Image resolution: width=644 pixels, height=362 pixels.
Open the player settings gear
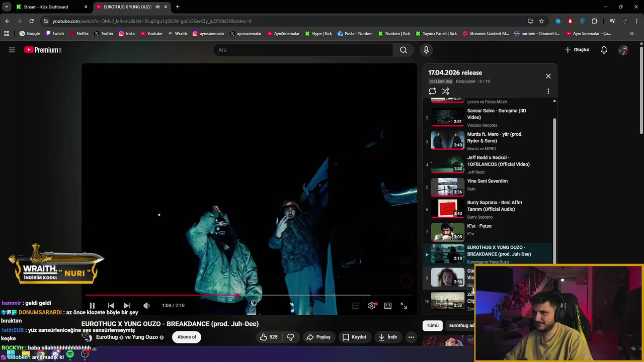tap(371, 306)
